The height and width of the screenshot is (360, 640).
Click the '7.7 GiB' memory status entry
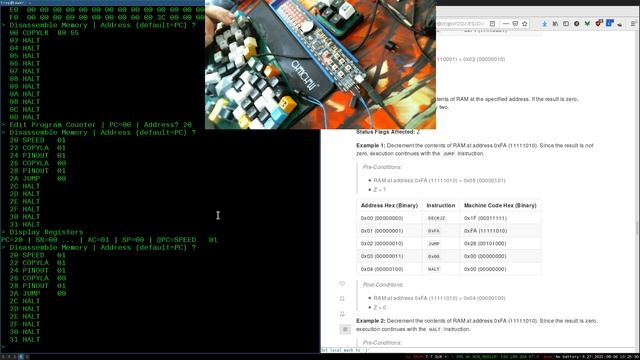tap(434, 357)
